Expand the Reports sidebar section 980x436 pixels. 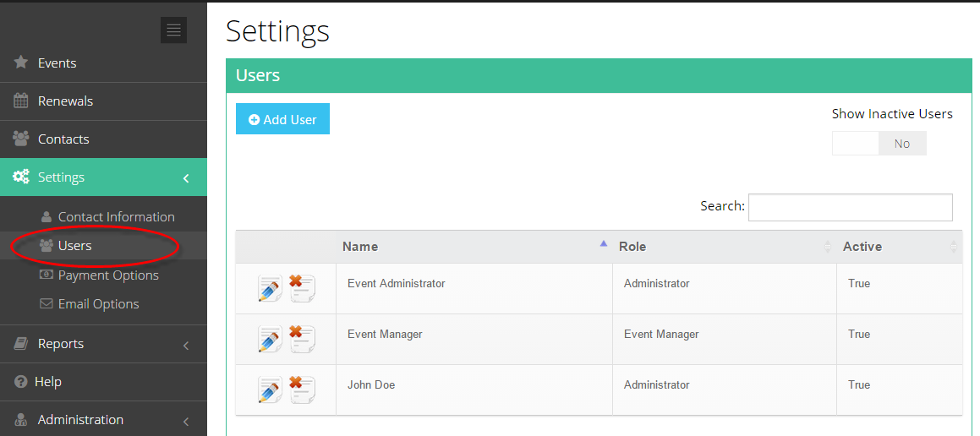pyautogui.click(x=186, y=345)
